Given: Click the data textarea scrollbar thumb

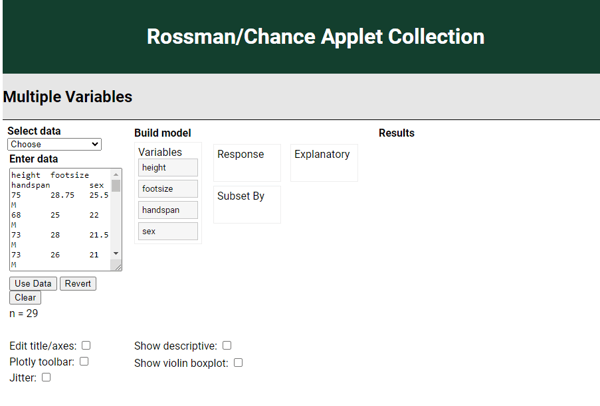Looking at the screenshot, I should pos(116,186).
